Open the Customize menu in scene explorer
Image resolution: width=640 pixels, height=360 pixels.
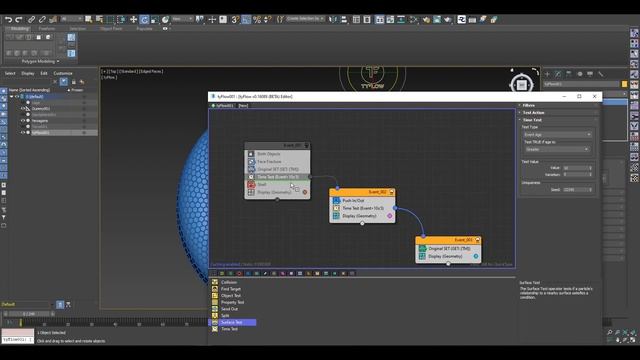pos(63,73)
